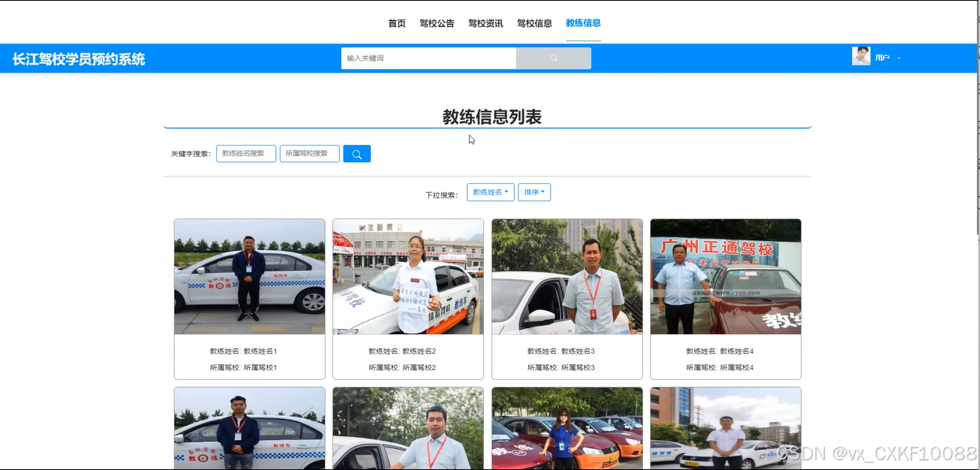980x470 pixels.
Task: Open the 驾校公告 menu item
Action: click(x=437, y=23)
